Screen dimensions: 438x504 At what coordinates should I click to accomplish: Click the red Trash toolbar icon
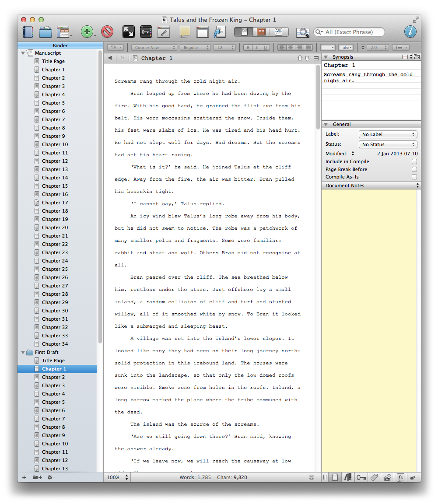pos(107,32)
